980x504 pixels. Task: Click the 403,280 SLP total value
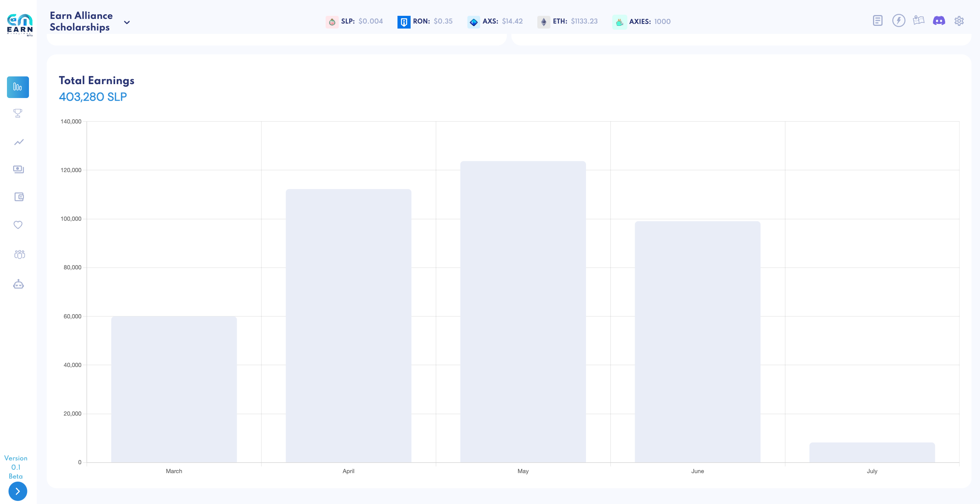point(93,97)
